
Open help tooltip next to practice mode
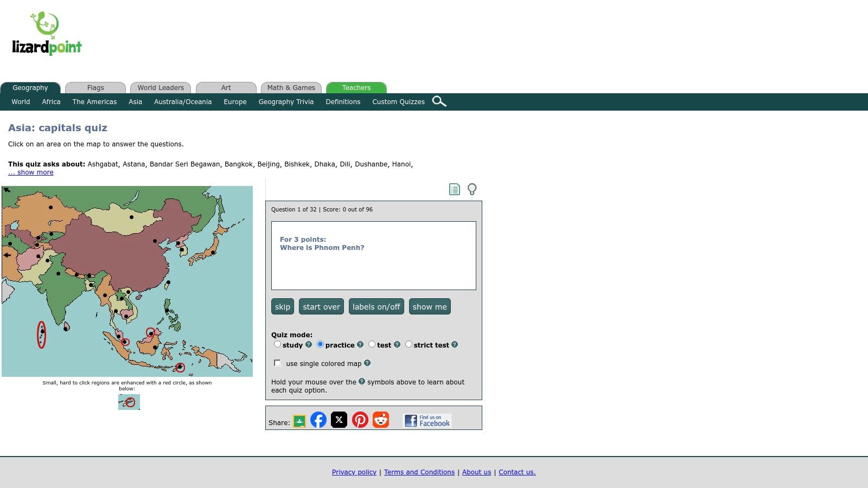[x=360, y=345]
